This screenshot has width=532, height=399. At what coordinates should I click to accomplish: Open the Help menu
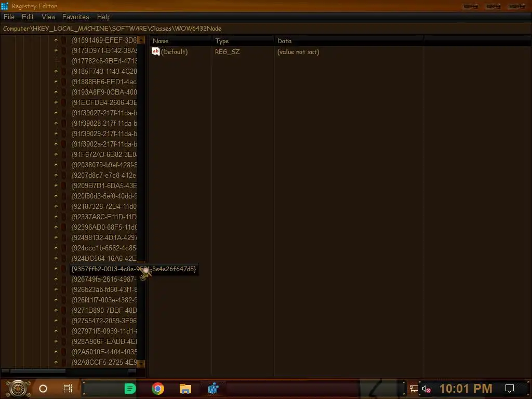tap(103, 17)
